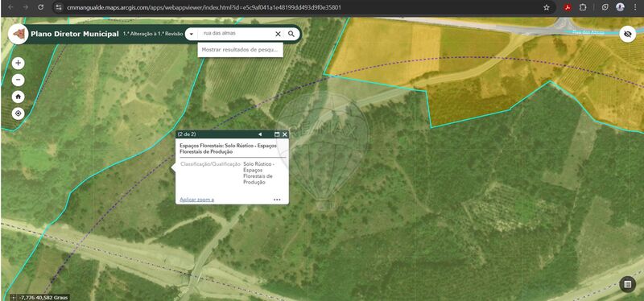
Task: Run search with magnifying glass icon
Action: (x=291, y=34)
